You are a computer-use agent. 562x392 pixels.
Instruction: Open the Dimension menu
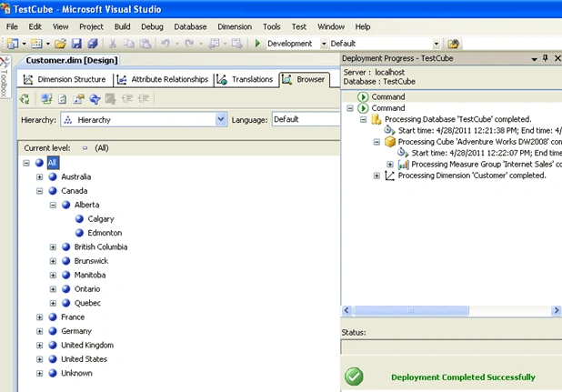pos(235,27)
